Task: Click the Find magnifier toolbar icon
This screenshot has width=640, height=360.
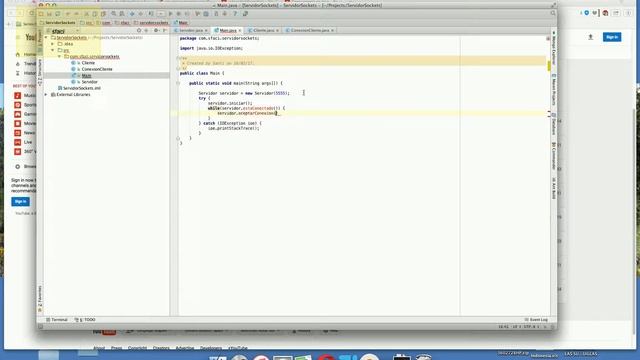Action: point(113,14)
